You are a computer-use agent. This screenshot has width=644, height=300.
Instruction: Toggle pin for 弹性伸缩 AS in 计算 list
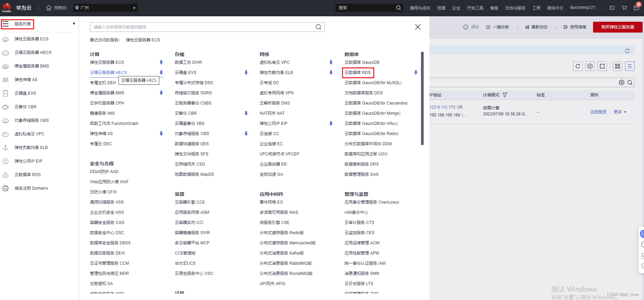pos(161,134)
